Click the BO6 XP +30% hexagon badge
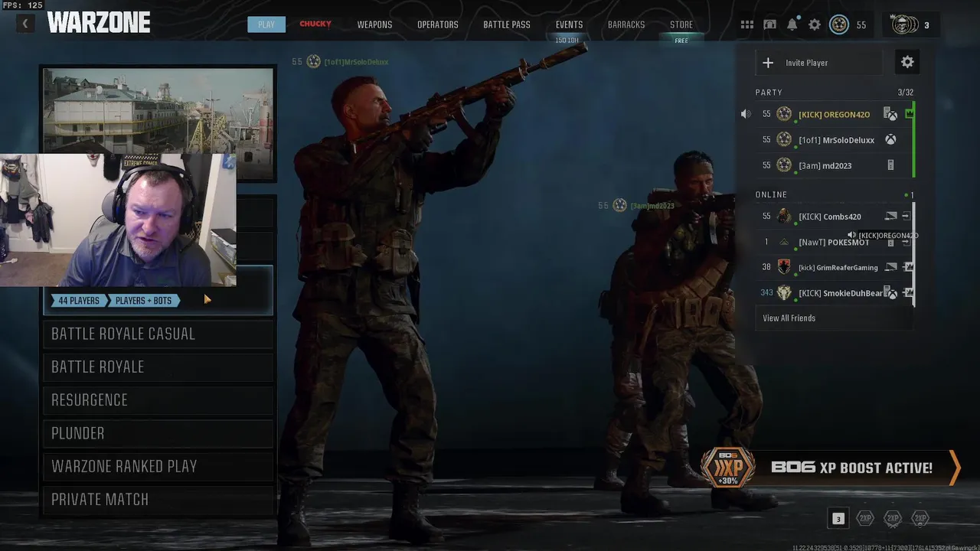Image resolution: width=980 pixels, height=551 pixels. [727, 467]
